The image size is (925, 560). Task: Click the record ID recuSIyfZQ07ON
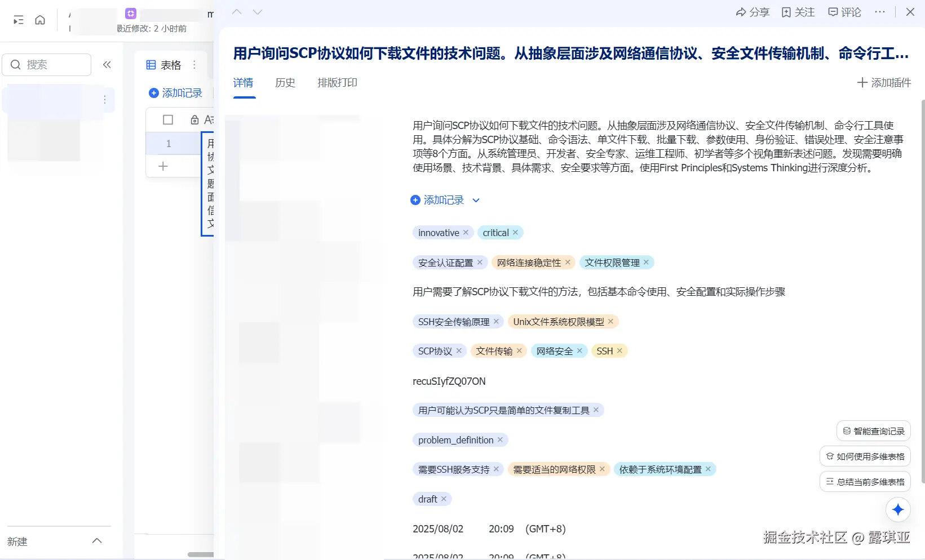click(449, 381)
